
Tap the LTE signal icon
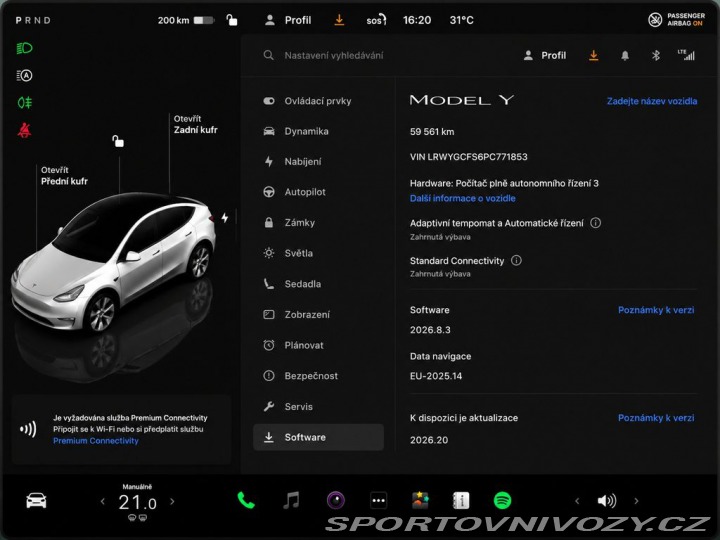tap(686, 55)
